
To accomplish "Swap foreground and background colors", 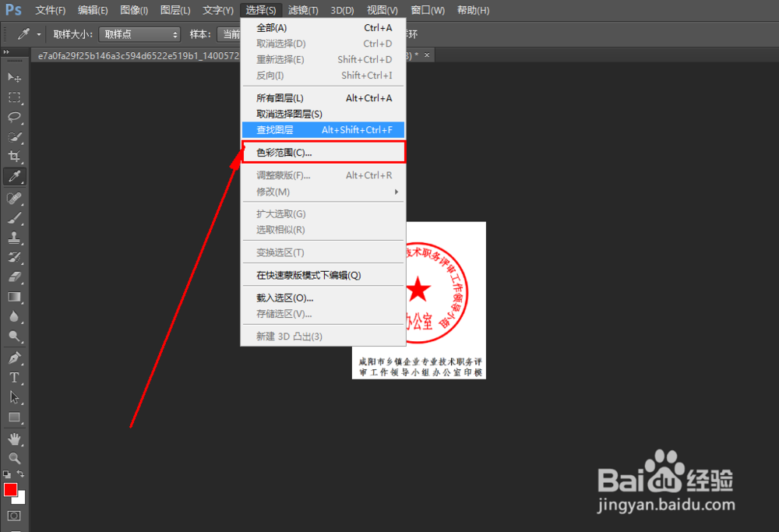I will tap(20, 474).
